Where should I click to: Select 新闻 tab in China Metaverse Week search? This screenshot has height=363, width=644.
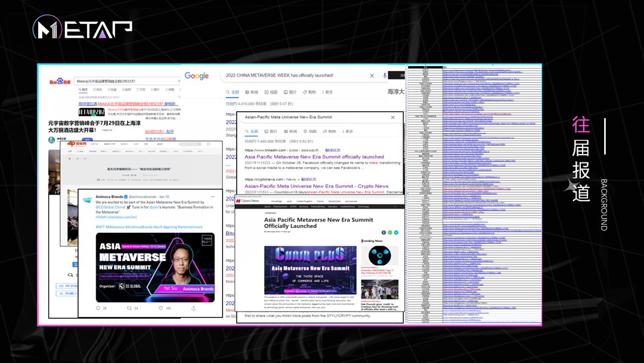(x=252, y=92)
